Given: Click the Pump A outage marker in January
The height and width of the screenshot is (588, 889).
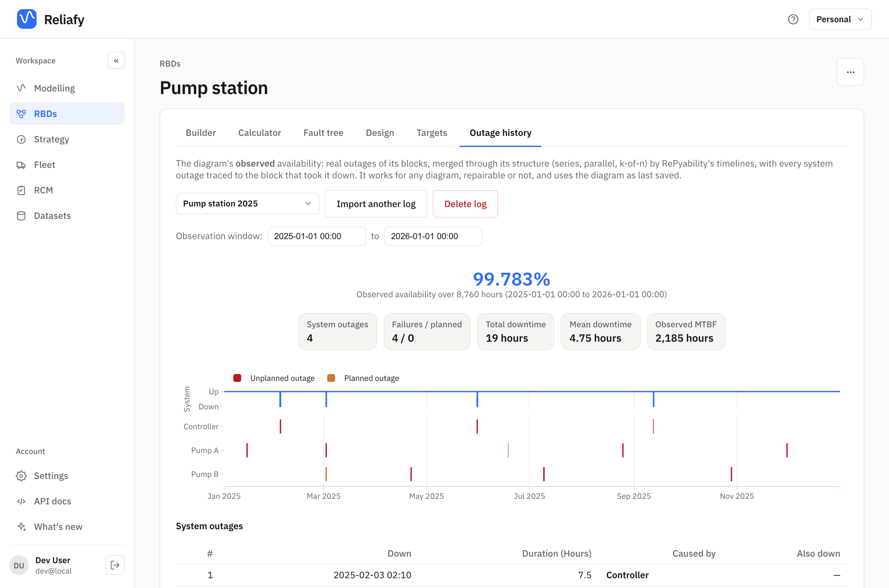Looking at the screenshot, I should (x=247, y=450).
